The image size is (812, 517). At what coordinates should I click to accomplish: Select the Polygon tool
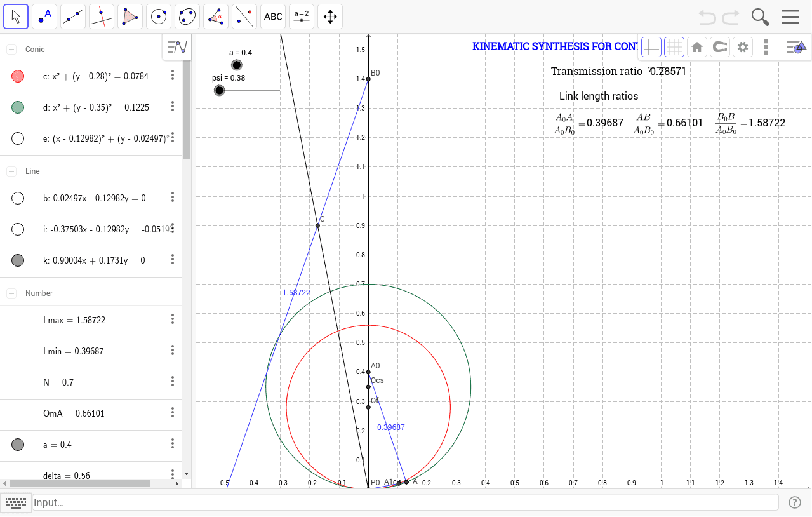(130, 17)
